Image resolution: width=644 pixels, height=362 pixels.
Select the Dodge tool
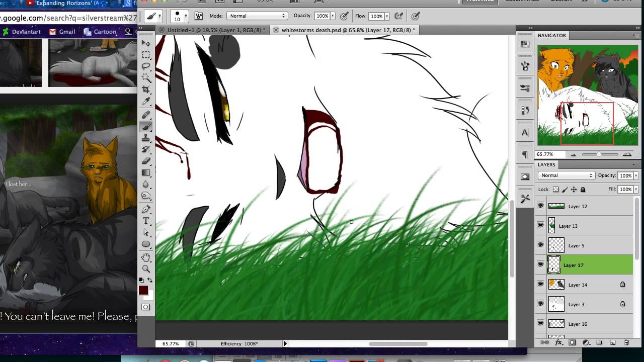pyautogui.click(x=146, y=196)
